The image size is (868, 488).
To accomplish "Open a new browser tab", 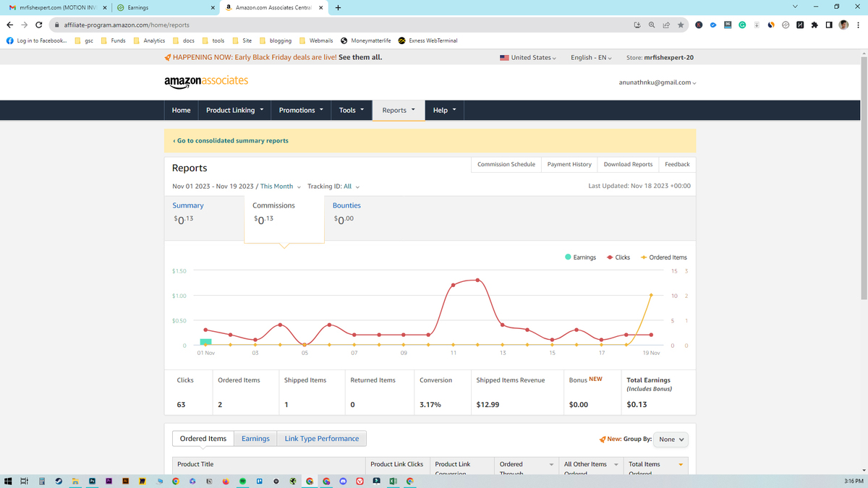I will pyautogui.click(x=339, y=8).
